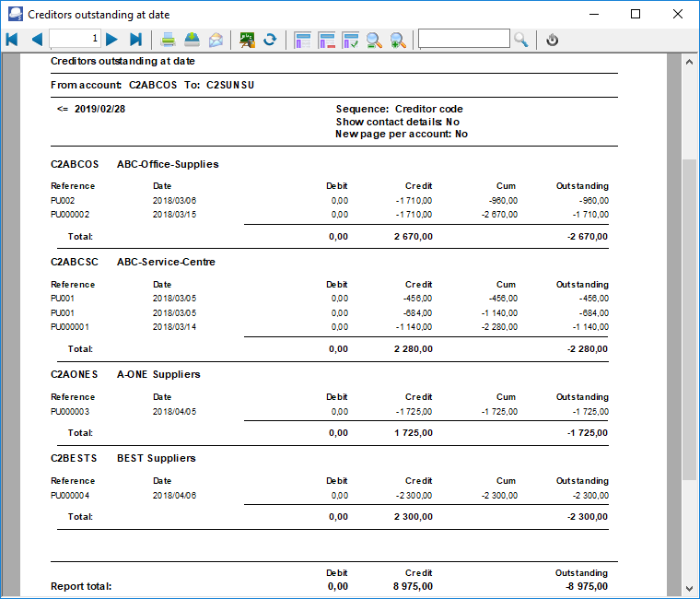Refresh the report with circular arrows icon
Viewport: 700px width, 599px height.
[x=270, y=40]
